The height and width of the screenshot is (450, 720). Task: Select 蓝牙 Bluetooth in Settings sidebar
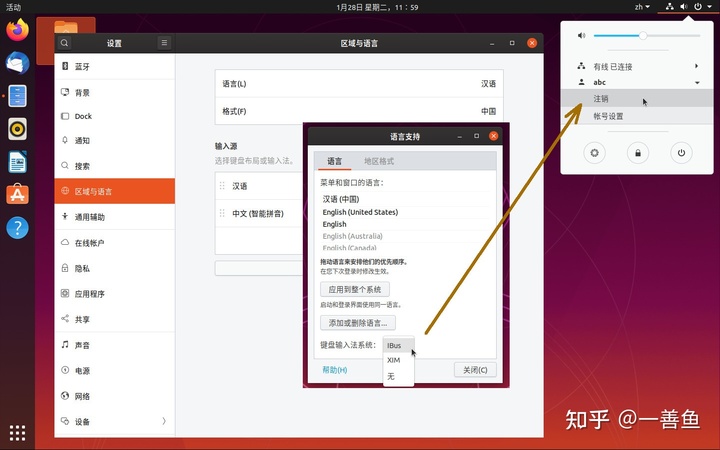click(x=114, y=67)
